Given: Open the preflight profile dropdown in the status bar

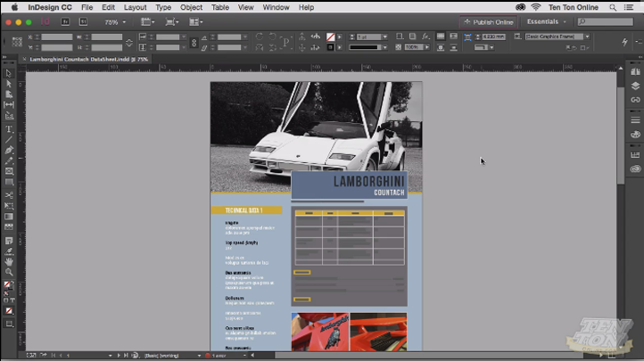Looking at the screenshot, I should (199, 356).
